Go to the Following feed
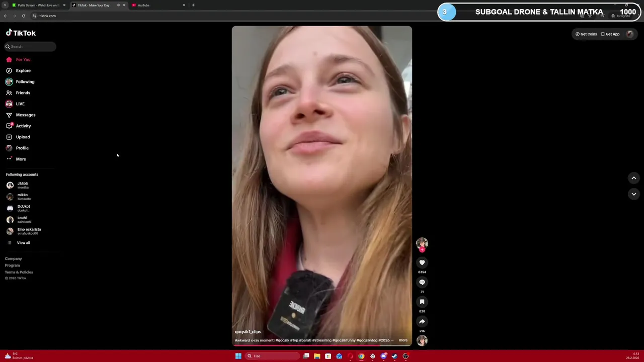This screenshot has width=644, height=362. (x=20, y=81)
